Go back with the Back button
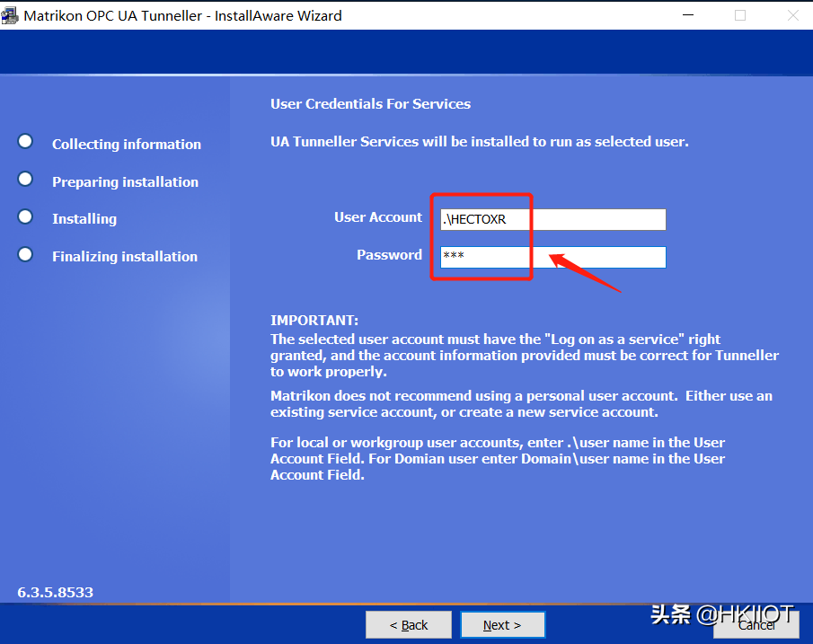 [409, 625]
